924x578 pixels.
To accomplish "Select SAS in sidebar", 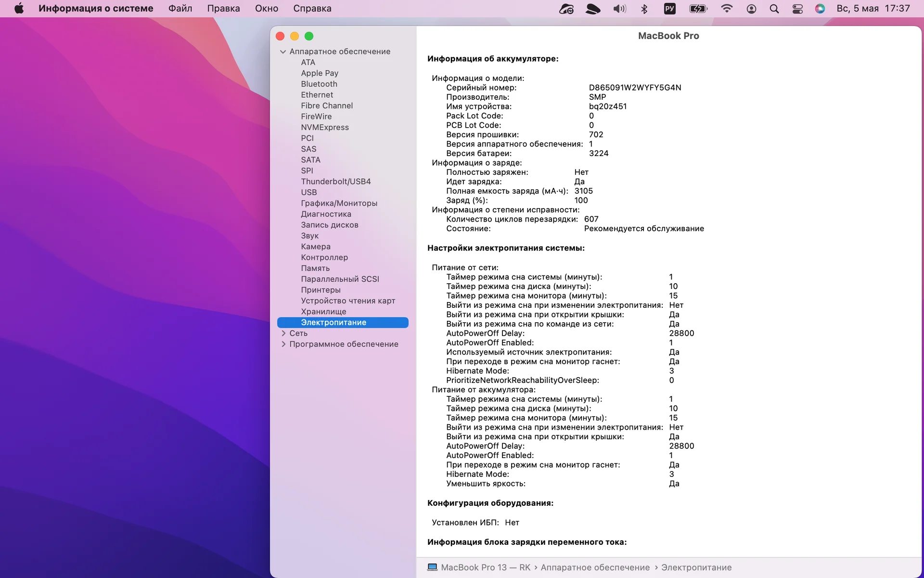I will (x=308, y=149).
